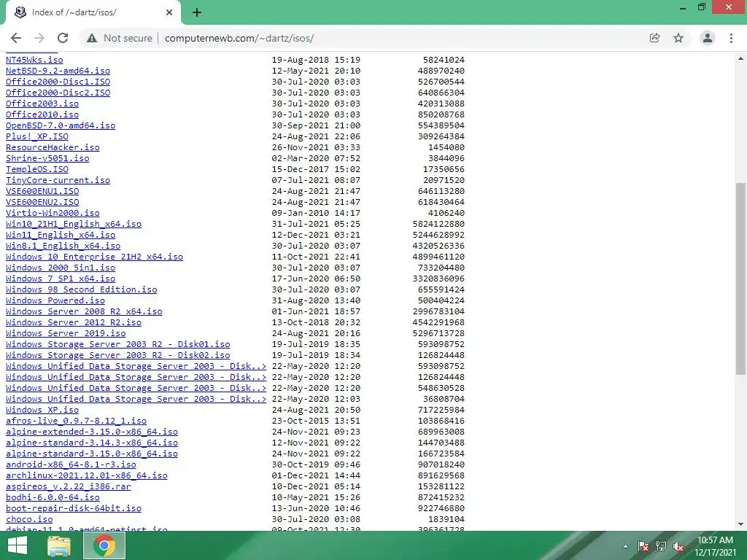Download android-x86_64-8.1-r3.iso
This screenshot has width=747, height=560.
tap(71, 464)
